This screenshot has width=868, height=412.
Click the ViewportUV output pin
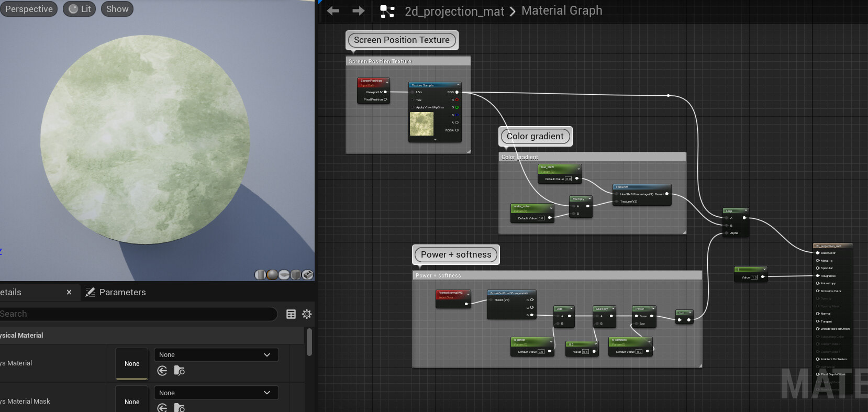coord(385,92)
